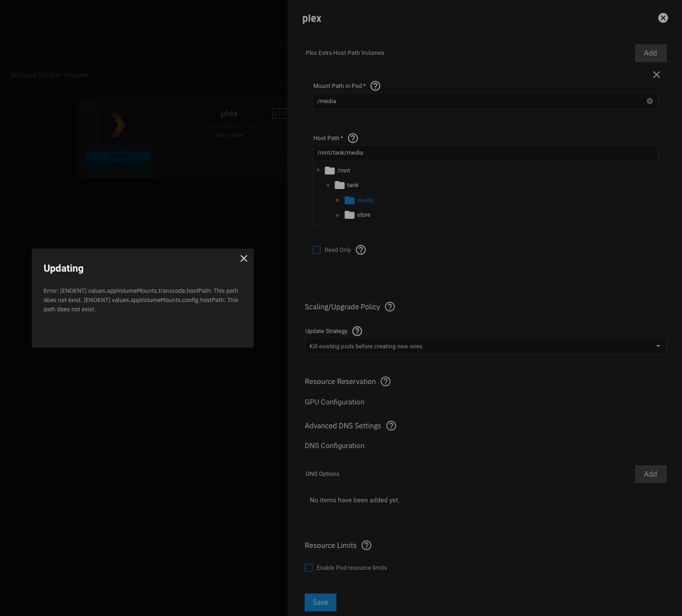Open help for Scaling/Upgrade Policy
682x616 pixels.
390,307
